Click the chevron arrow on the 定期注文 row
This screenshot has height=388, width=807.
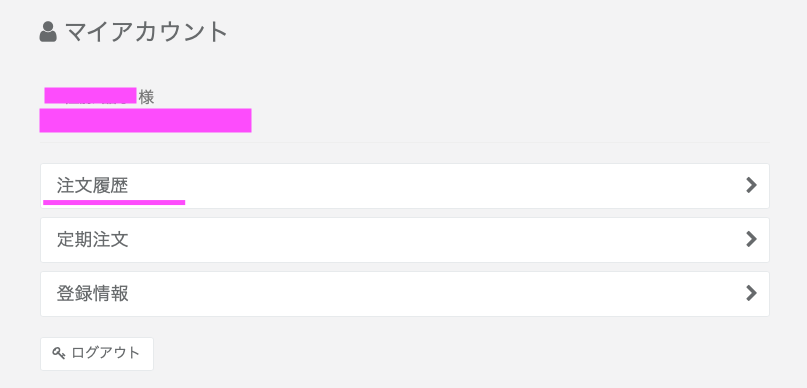pos(751,239)
